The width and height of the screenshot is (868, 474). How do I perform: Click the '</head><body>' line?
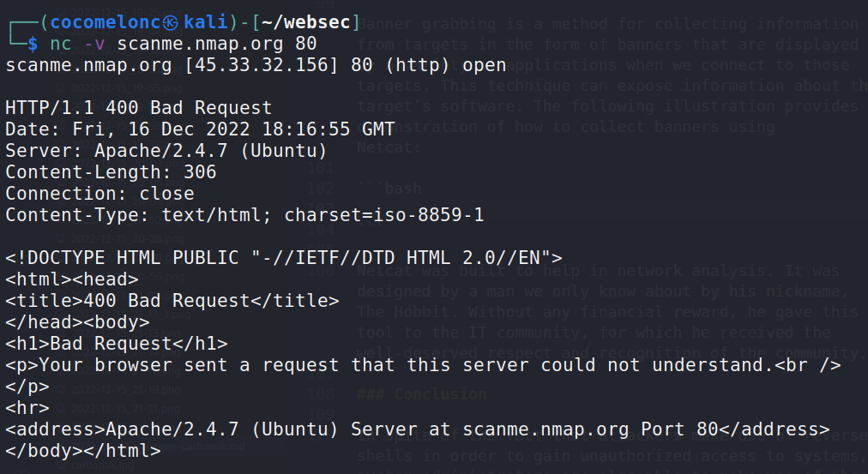77,322
